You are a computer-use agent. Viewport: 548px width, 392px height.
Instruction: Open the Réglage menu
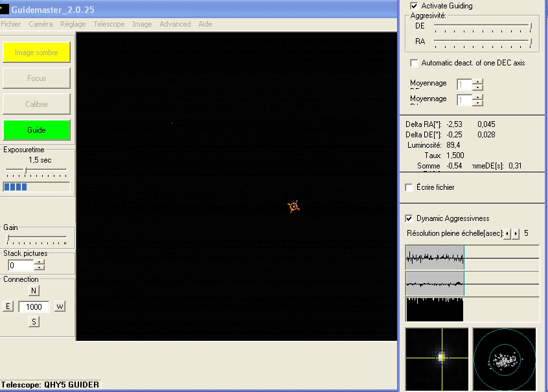[73, 24]
